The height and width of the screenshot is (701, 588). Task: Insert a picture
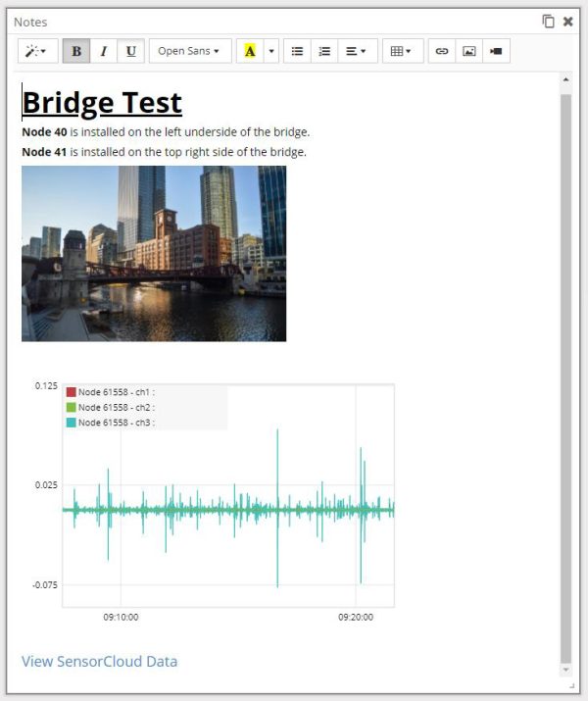point(469,51)
